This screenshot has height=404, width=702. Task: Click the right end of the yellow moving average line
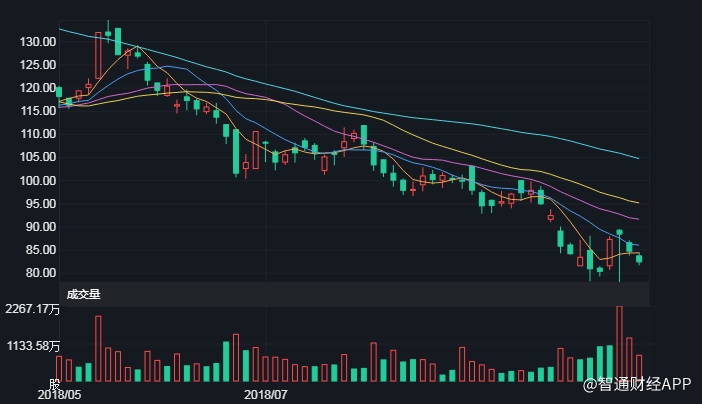tap(637, 202)
